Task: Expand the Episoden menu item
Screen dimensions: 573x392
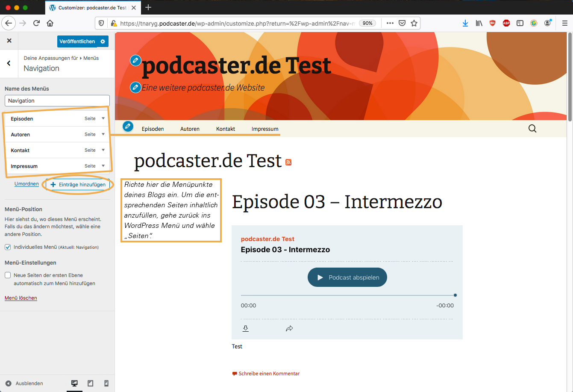Action: point(103,118)
